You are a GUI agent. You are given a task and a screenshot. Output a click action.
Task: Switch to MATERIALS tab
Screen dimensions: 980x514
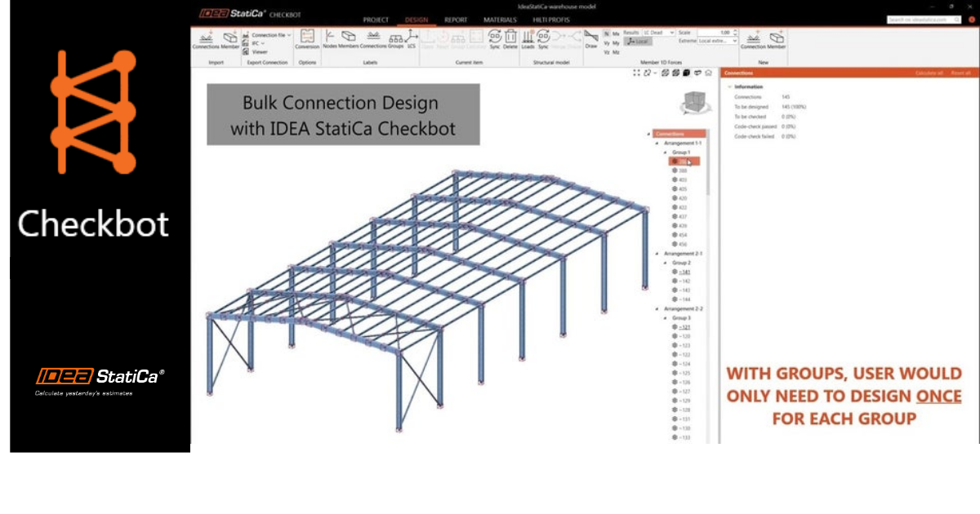[500, 20]
